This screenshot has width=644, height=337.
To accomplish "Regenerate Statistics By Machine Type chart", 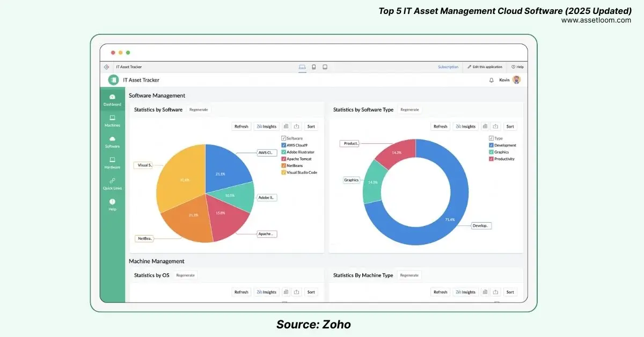I will point(409,275).
